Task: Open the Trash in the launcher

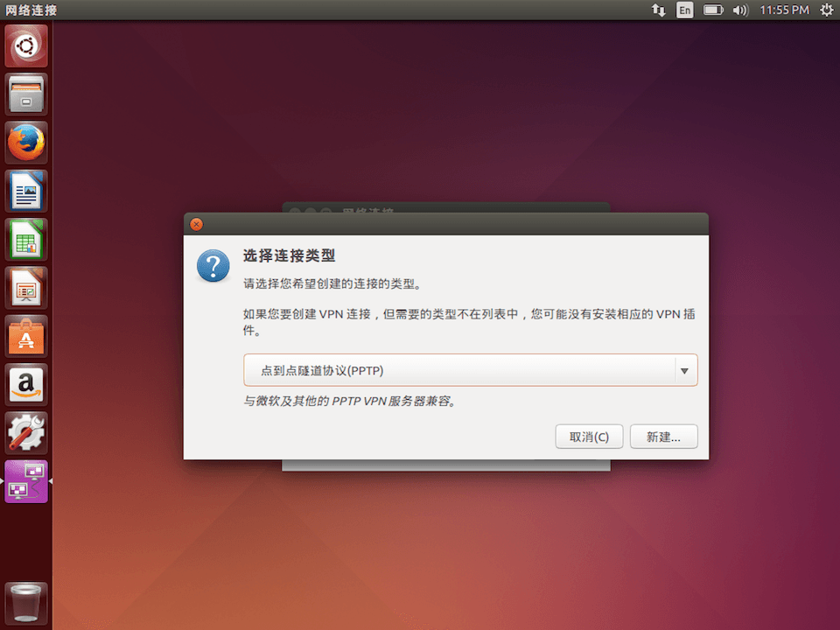Action: (x=25, y=602)
